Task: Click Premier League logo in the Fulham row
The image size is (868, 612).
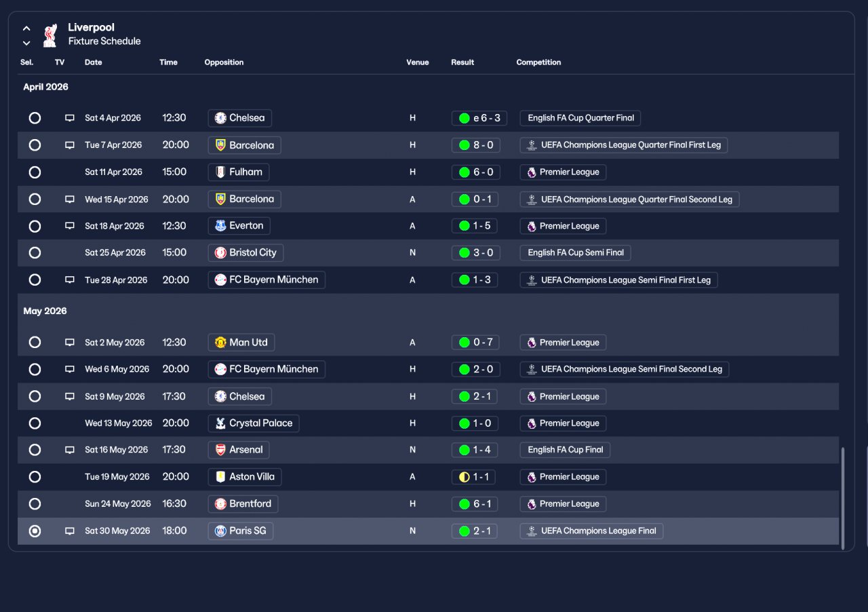Action: click(x=532, y=172)
